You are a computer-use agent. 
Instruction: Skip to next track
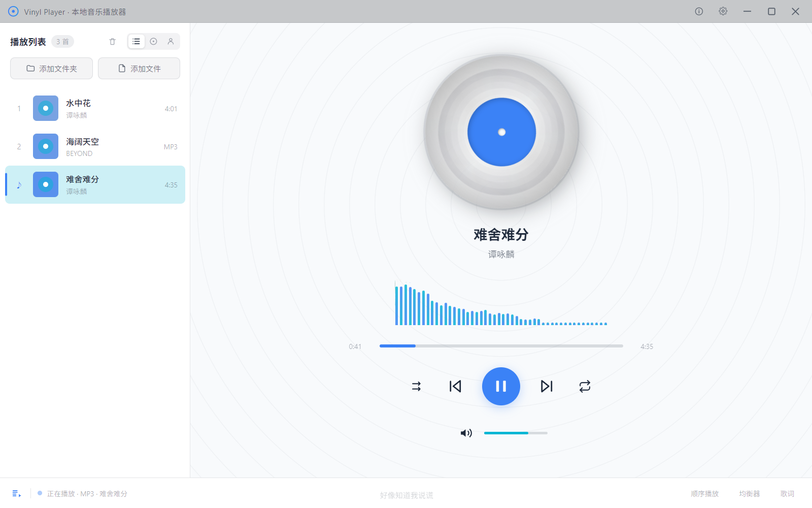click(547, 386)
